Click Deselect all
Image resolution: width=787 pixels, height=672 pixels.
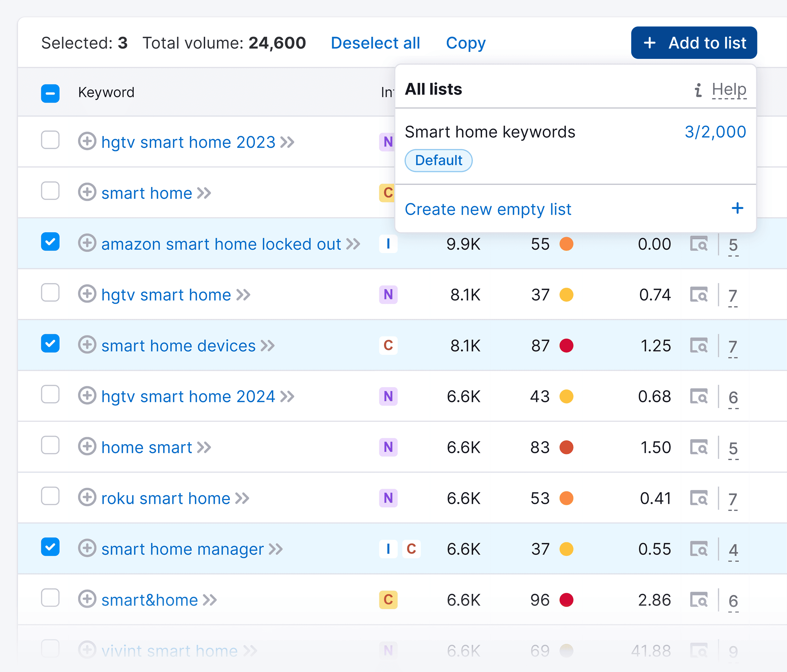(x=375, y=42)
